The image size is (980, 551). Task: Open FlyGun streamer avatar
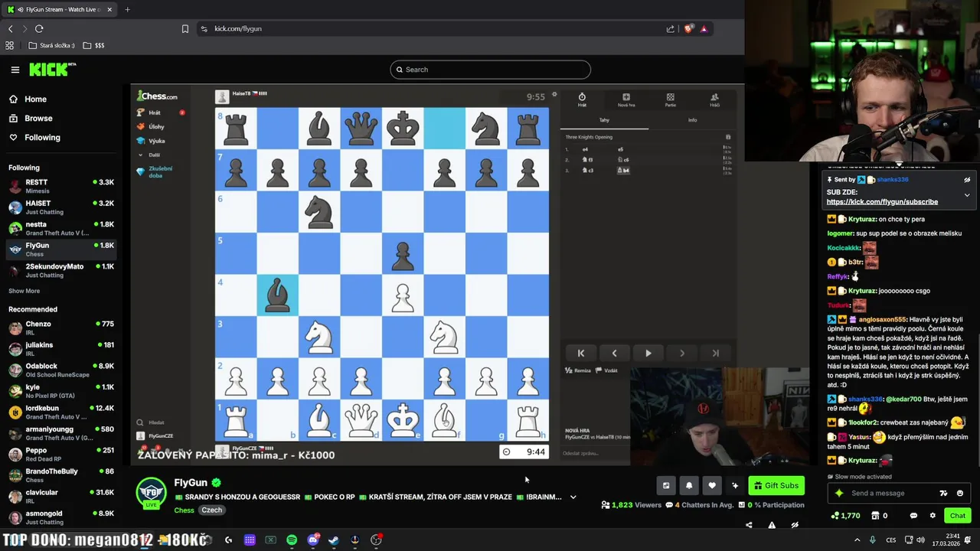(151, 492)
